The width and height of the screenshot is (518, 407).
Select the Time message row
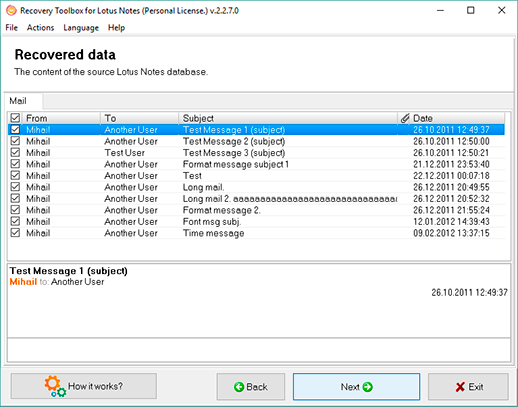(256, 233)
